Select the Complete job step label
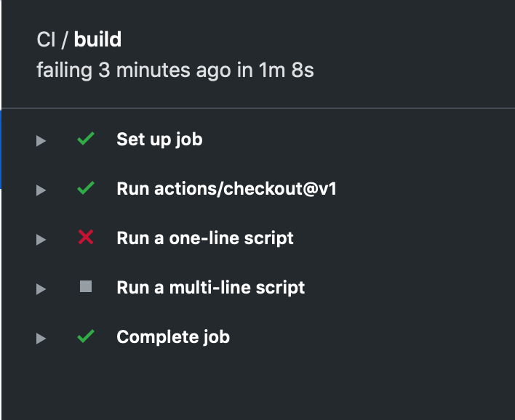Viewport: 515px width, 420px height. (x=173, y=337)
